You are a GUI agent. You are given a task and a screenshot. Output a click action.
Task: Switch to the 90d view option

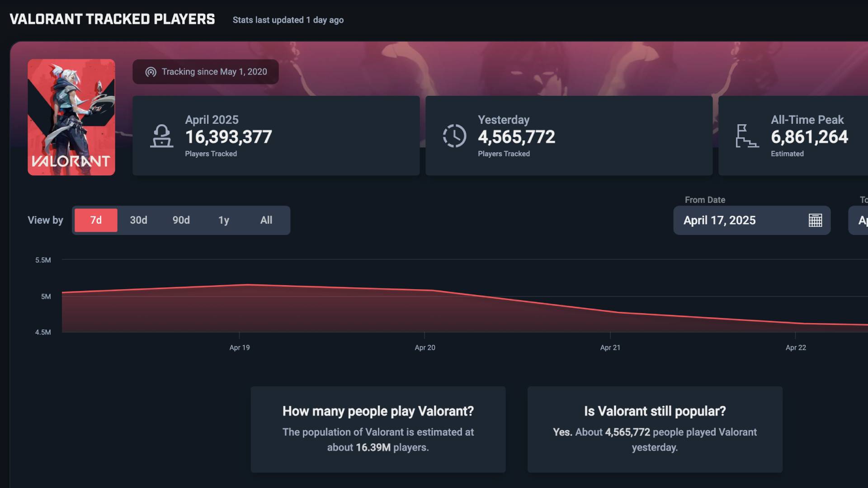pos(180,220)
